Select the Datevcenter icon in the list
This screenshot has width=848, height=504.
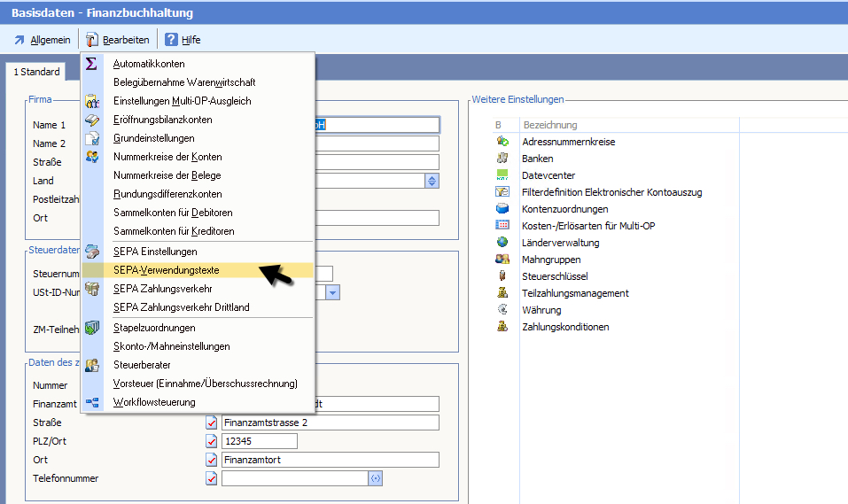[502, 175]
